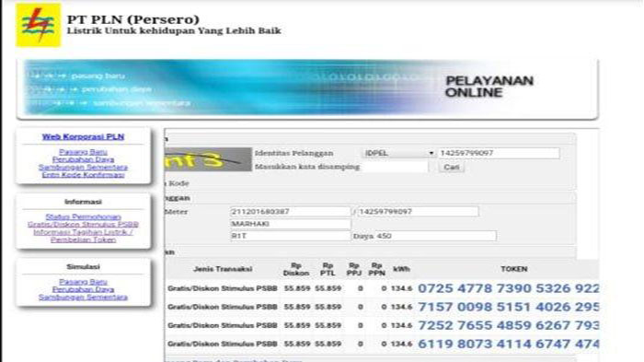644x362 pixels.
Task: Open Sambungan Sementara under Simulasi
Action: (83, 297)
